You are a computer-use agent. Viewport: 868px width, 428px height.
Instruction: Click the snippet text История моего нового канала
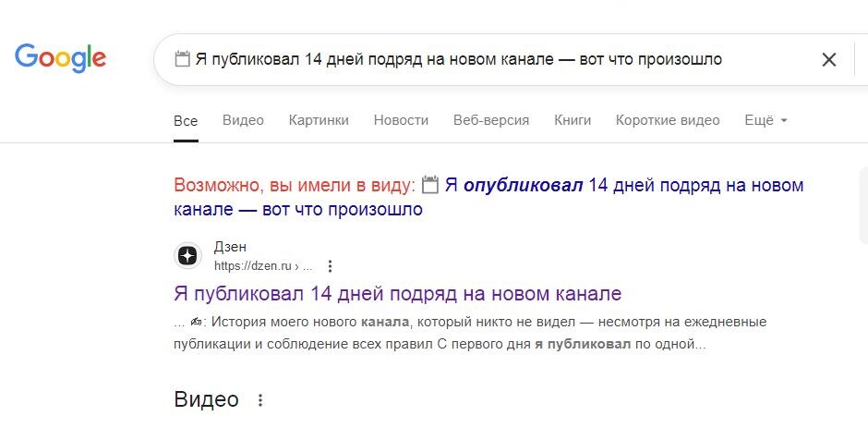310,322
